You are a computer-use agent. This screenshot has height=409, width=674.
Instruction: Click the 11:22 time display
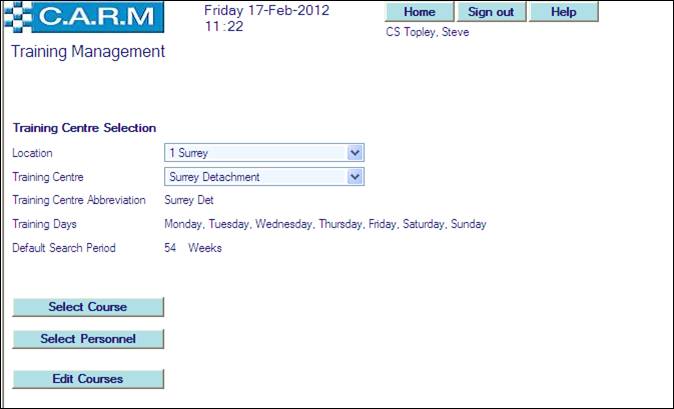click(224, 29)
